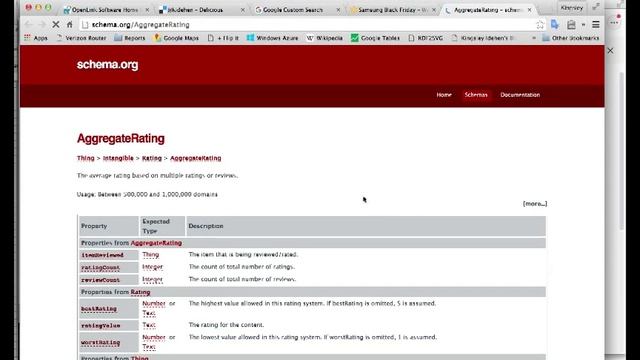Go forward to next page
This screenshot has width=640, height=360.
[42, 24]
